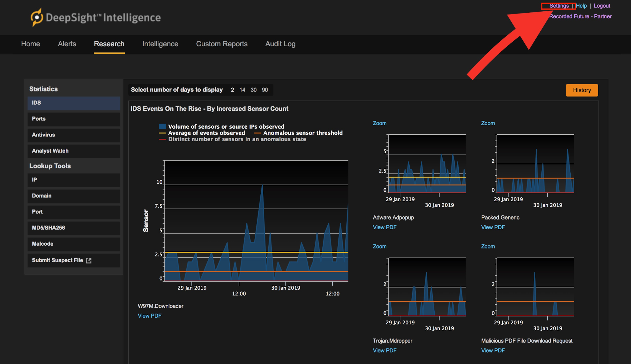Screen dimensions: 631x364
Task: Click the orange History button
Action: [582, 90]
